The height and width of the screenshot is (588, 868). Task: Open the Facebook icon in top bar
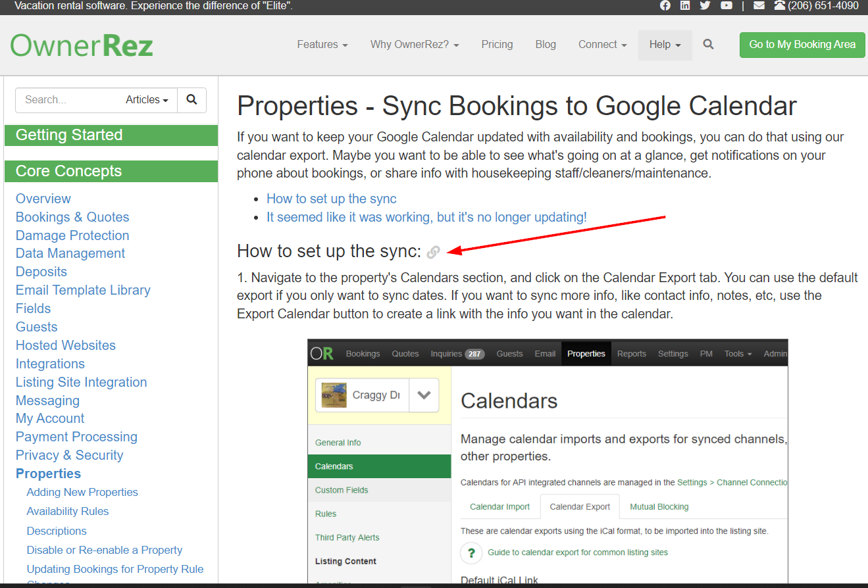tap(665, 5)
